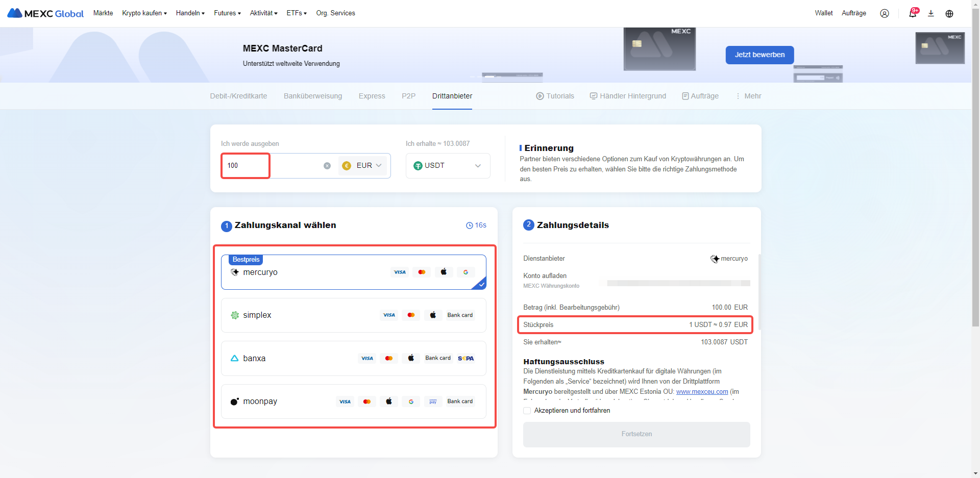980x478 pixels.
Task: Open the EUR currency dropdown
Action: point(363,166)
